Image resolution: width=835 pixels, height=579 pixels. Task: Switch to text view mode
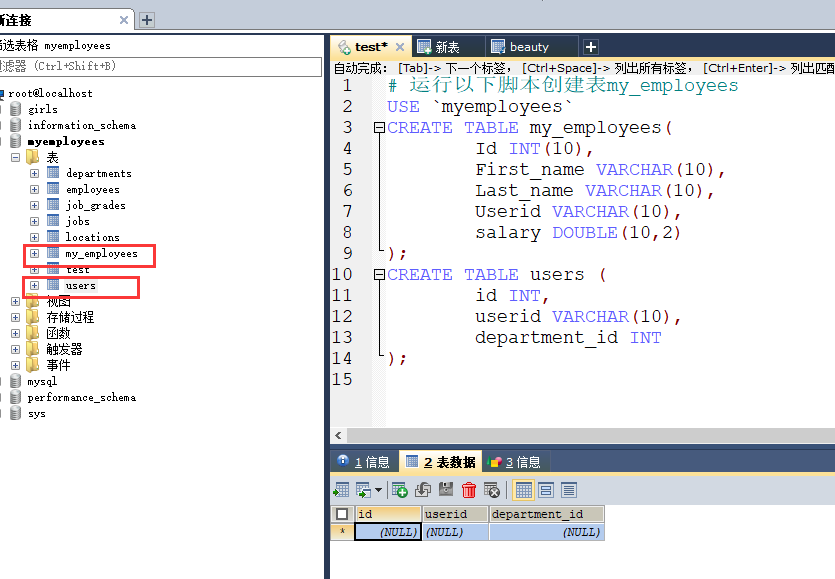pyautogui.click(x=569, y=490)
